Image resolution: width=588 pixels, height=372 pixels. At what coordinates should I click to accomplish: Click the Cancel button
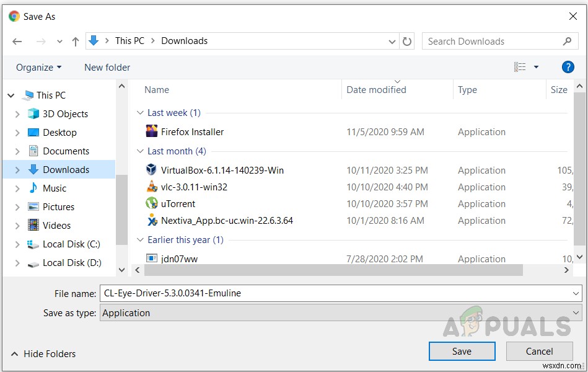[x=539, y=352]
